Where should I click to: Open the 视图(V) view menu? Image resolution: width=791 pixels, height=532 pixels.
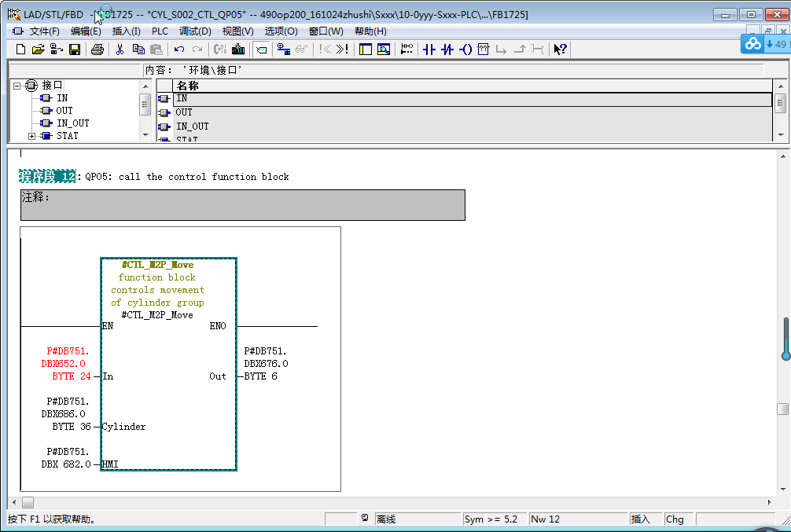(237, 31)
